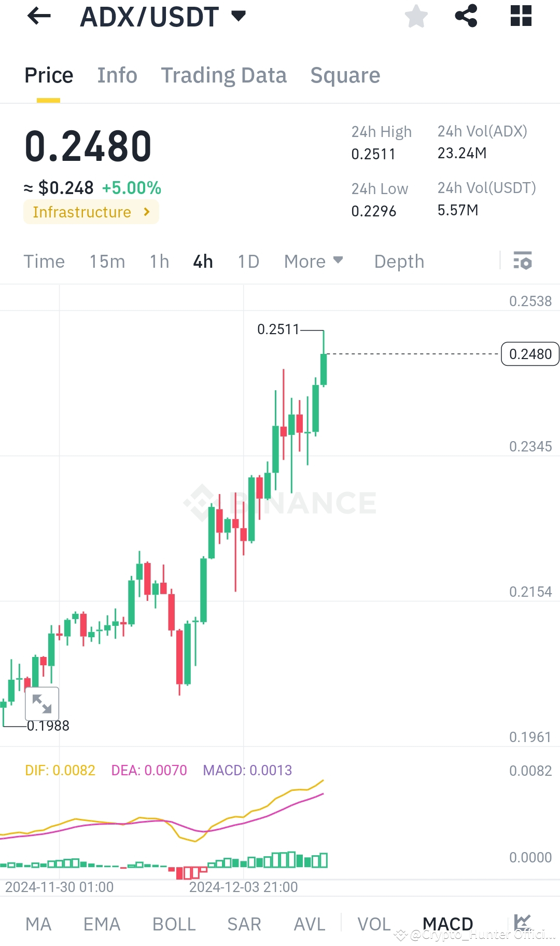
Task: Add ADX/USDT to favorites via star icon
Action: tap(416, 17)
